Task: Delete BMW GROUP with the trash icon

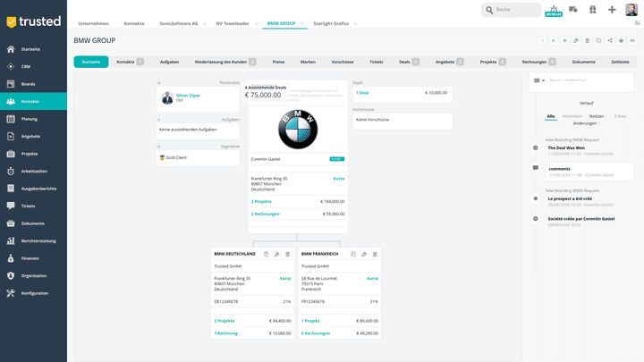Action: 587,41
